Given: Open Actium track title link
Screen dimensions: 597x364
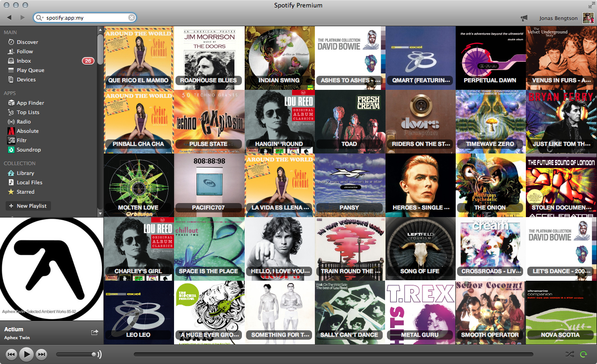Looking at the screenshot, I should click(x=14, y=329).
